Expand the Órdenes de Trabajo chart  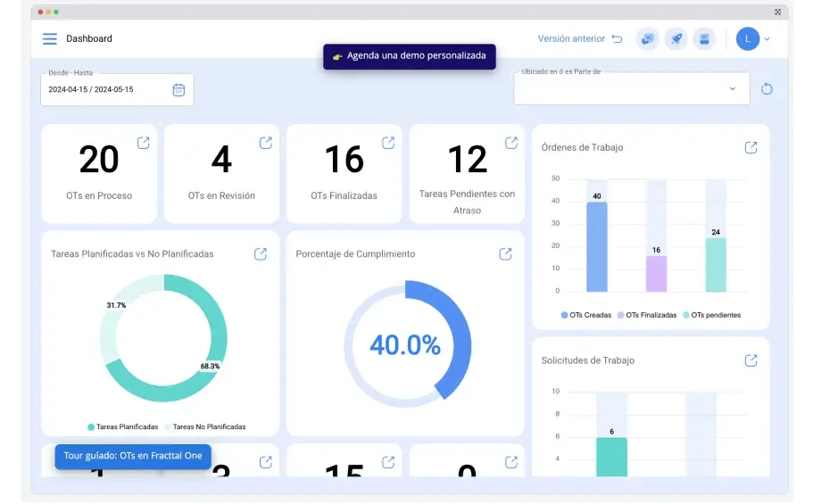coord(751,147)
